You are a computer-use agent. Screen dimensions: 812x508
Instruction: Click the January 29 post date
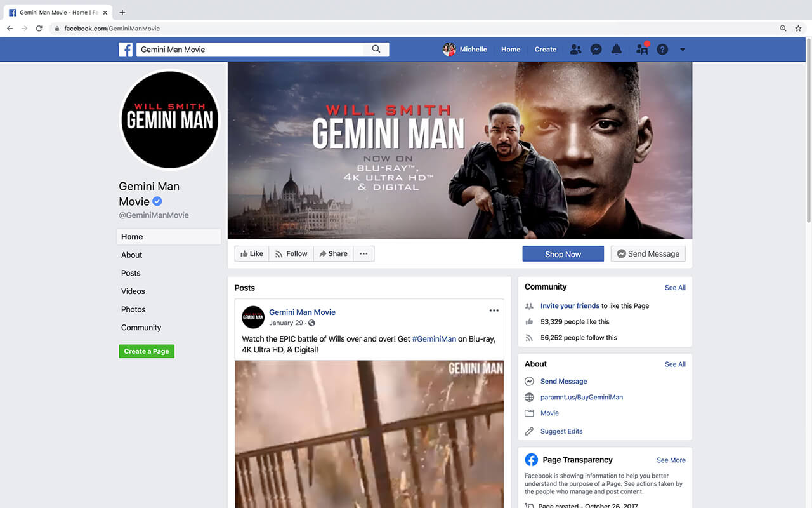pyautogui.click(x=285, y=323)
